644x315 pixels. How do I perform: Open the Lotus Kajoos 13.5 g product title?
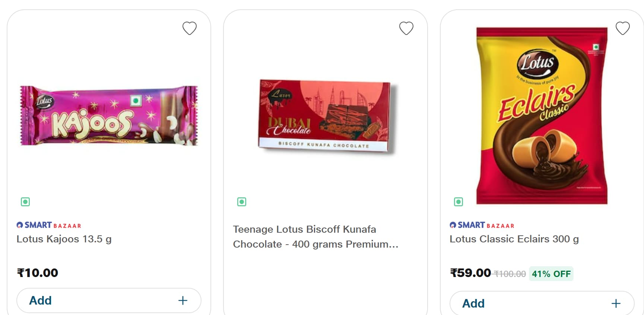[64, 239]
